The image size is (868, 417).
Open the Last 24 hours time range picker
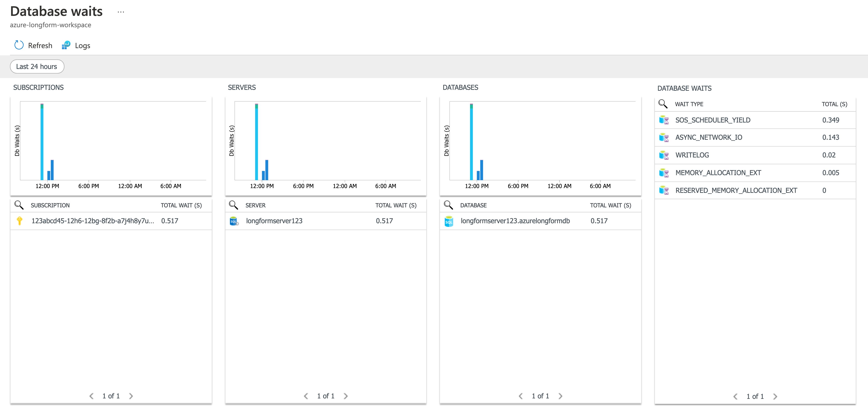[37, 66]
